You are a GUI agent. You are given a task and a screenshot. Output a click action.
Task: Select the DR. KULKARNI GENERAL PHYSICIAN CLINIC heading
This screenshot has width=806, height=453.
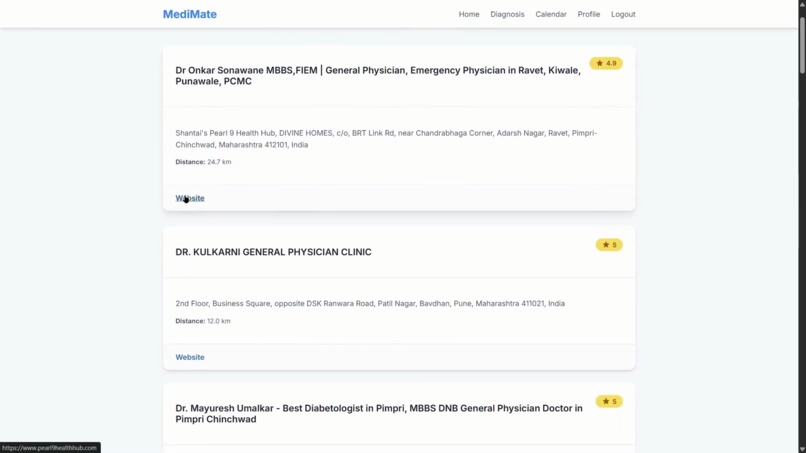point(273,252)
